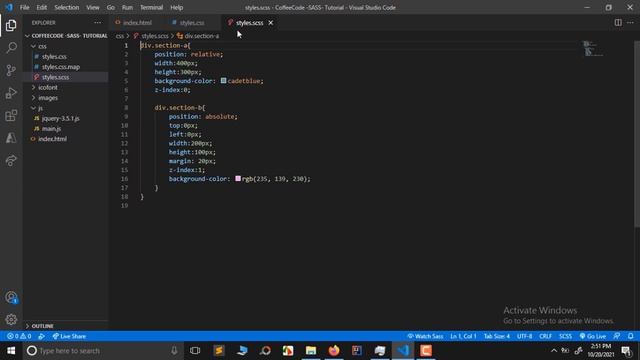The height and width of the screenshot is (360, 640).
Task: Select the styles.scss editor tab
Action: [249, 23]
